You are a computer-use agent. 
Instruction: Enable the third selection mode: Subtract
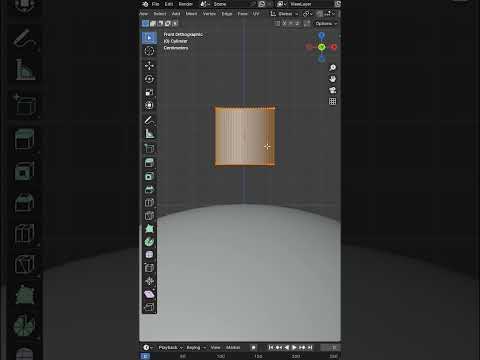160,23
